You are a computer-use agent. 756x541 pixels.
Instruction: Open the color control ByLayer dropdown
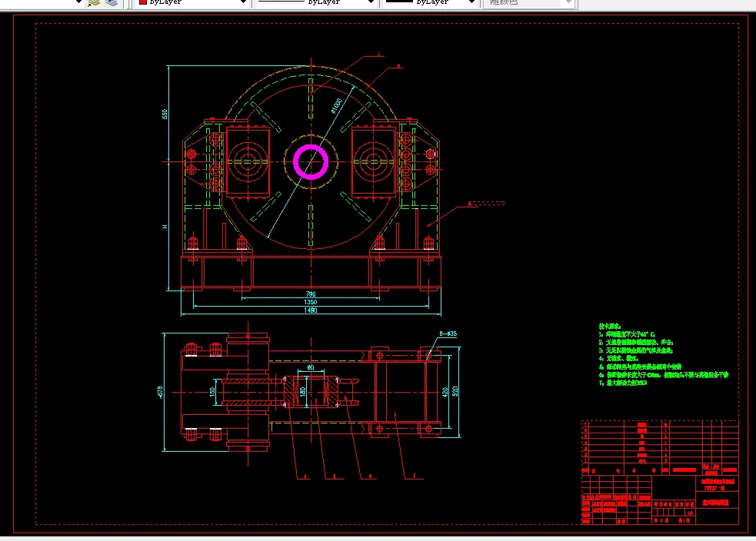(192, 3)
